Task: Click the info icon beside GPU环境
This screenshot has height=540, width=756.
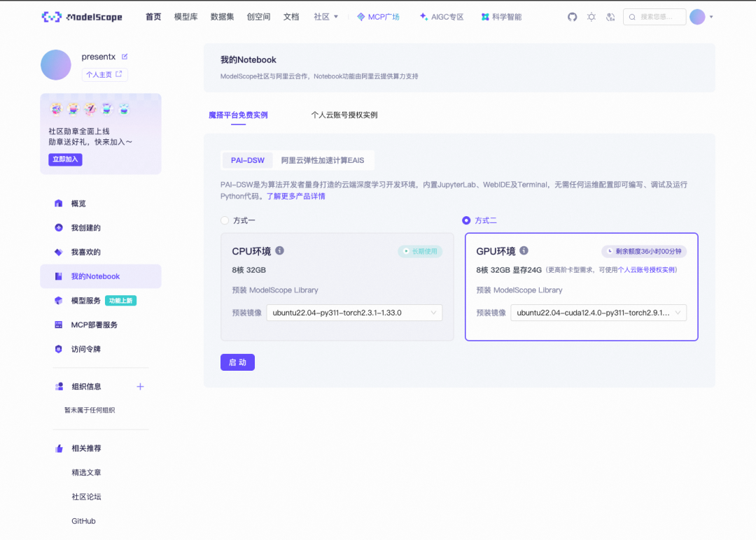Action: pyautogui.click(x=524, y=250)
